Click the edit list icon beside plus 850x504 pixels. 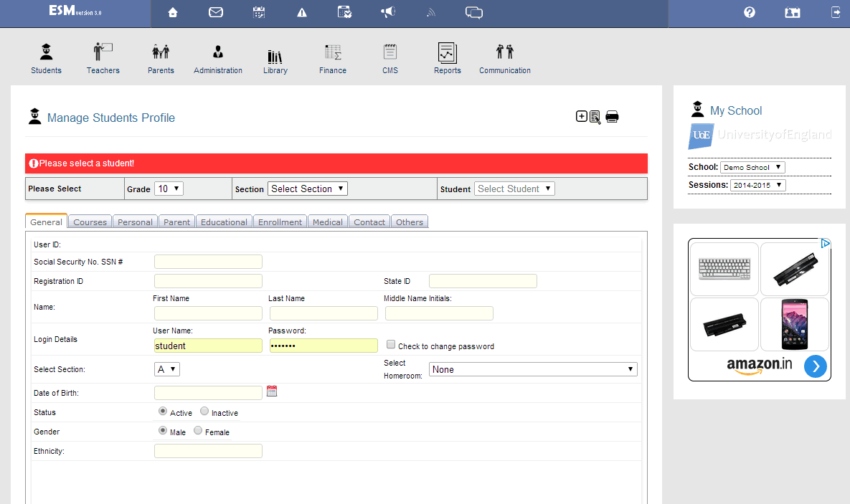[595, 117]
